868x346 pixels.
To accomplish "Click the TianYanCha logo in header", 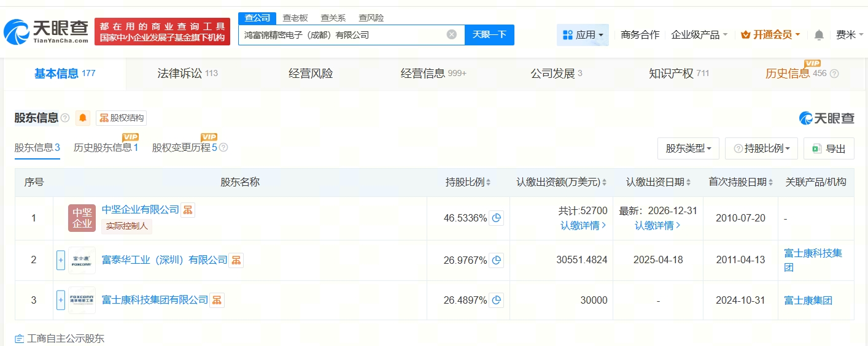I will [x=47, y=31].
